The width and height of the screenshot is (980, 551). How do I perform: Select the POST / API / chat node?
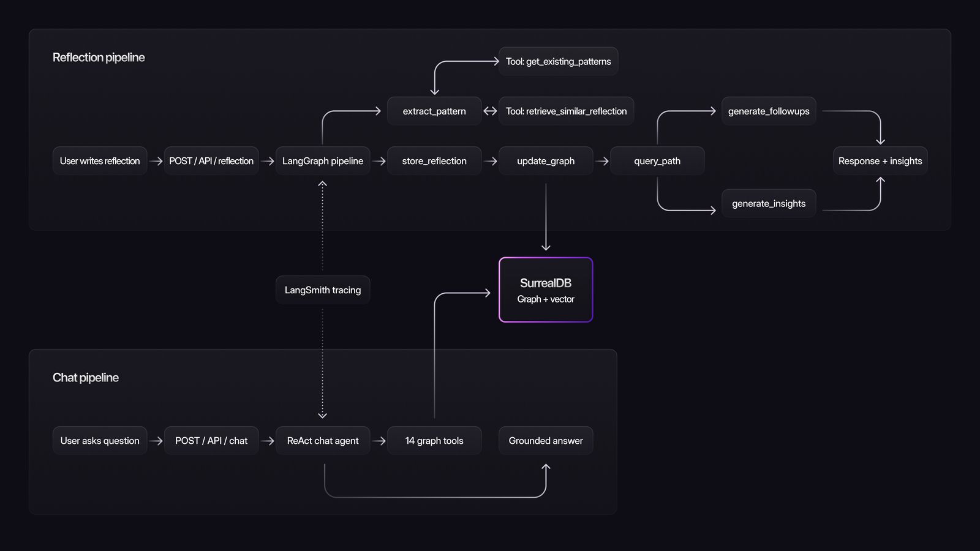coord(211,440)
